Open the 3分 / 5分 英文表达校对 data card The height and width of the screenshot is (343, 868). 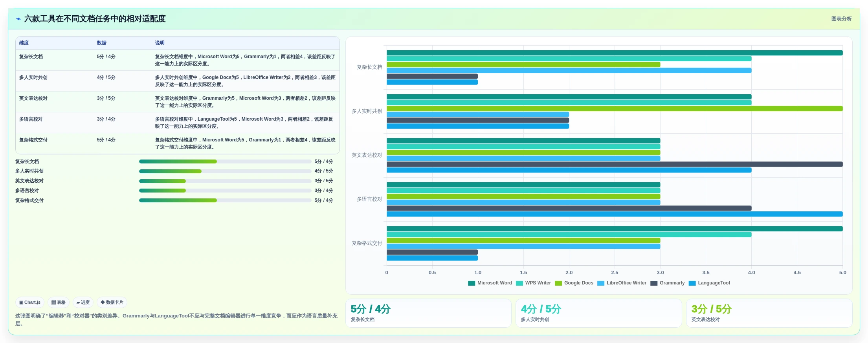click(x=769, y=313)
